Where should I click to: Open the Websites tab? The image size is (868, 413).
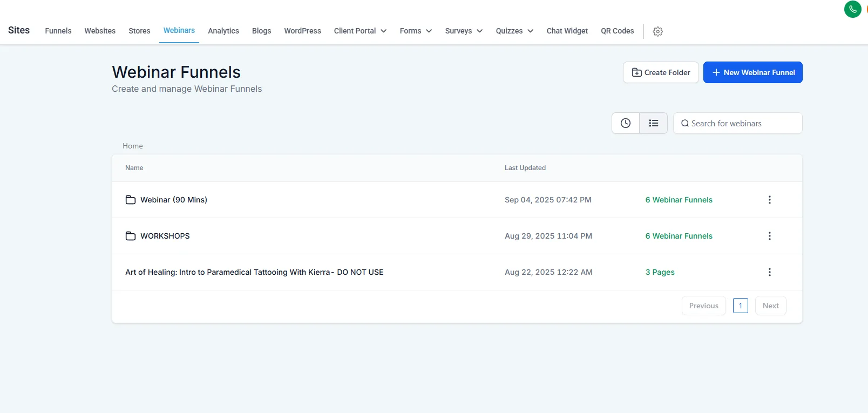100,31
